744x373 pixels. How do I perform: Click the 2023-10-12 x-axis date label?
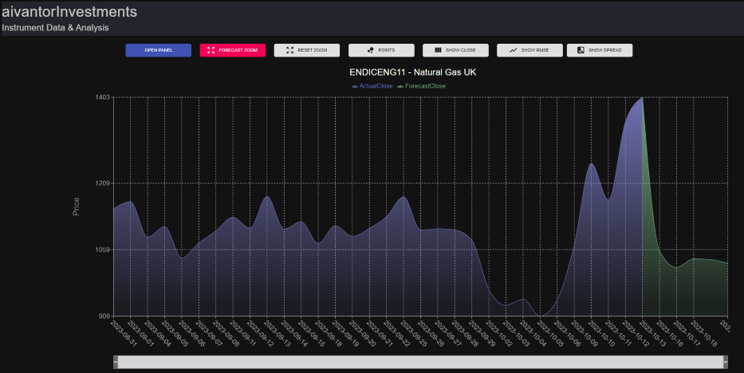pyautogui.click(x=636, y=334)
